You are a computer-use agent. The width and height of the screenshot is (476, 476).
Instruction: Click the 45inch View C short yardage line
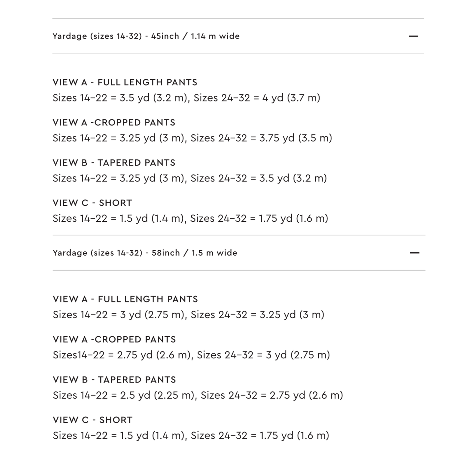click(x=190, y=218)
